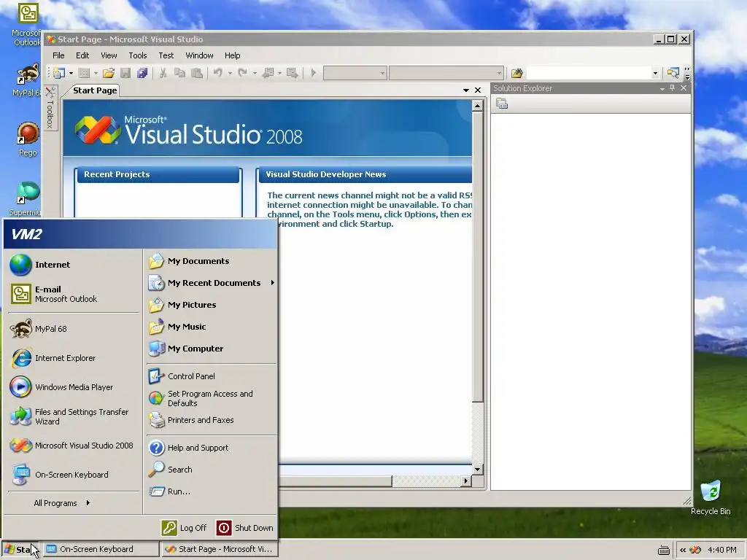Image resolution: width=747 pixels, height=560 pixels.
Task: Click the Shut Down button
Action: (x=245, y=528)
